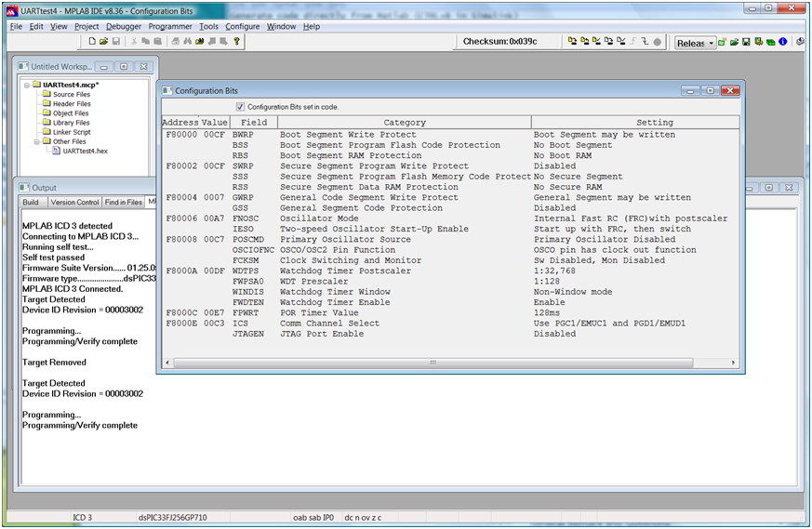Image resolution: width=812 pixels, height=529 pixels.
Task: Open the Debugger menu
Action: tap(124, 26)
